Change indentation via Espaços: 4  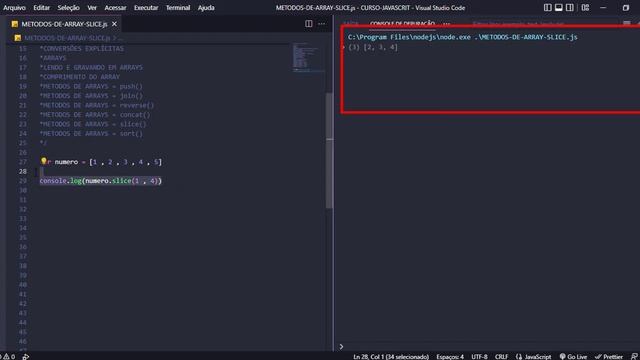[x=450, y=357]
